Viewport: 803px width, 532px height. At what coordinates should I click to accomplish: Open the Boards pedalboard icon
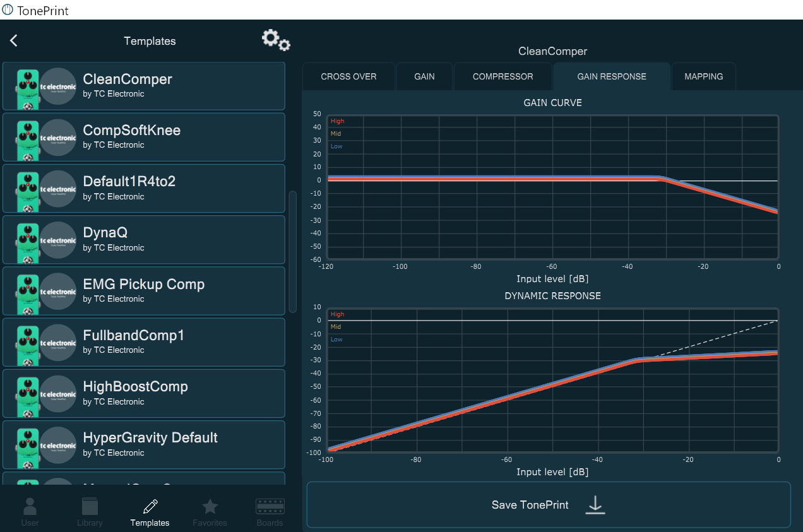point(270,507)
